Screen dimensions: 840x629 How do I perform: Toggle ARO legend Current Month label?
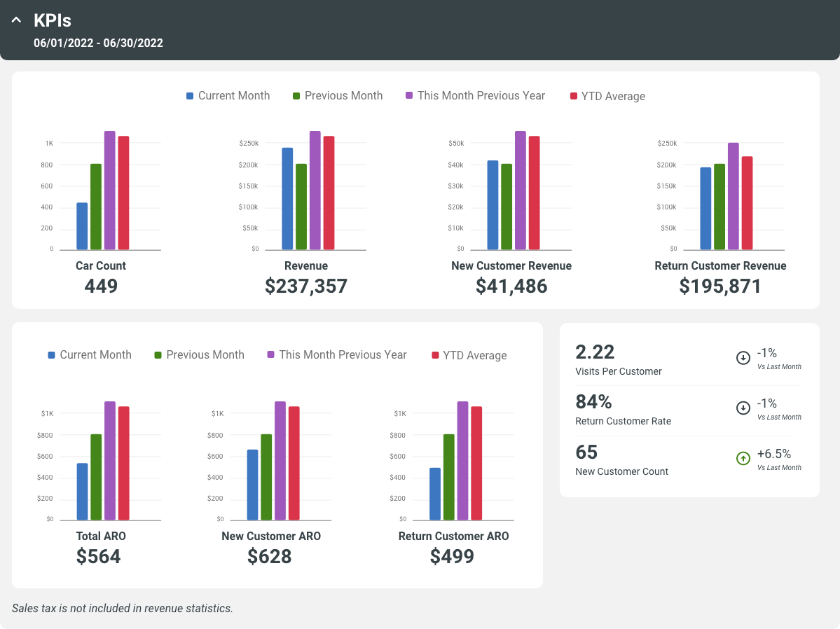point(96,354)
